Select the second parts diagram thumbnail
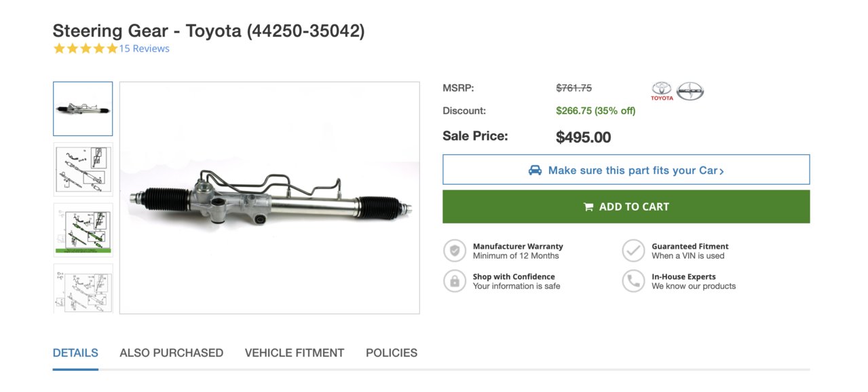Screen dimensions: 868x392 tap(83, 170)
